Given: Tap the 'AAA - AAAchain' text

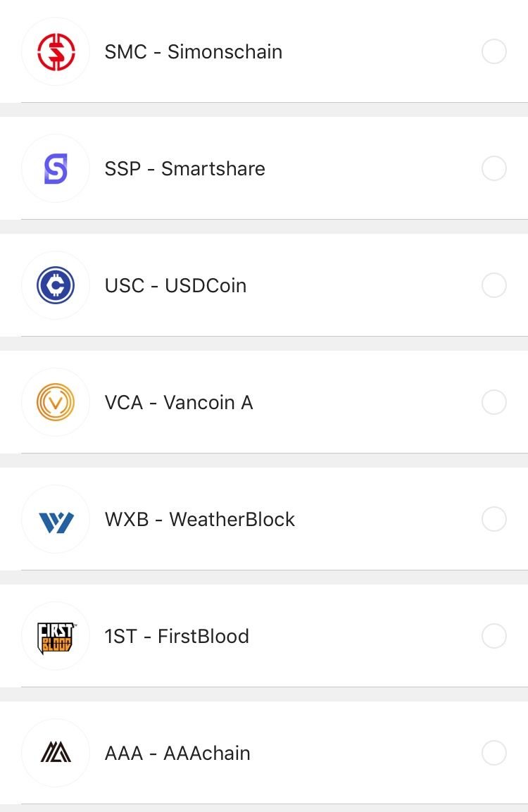Looking at the screenshot, I should pos(177,754).
